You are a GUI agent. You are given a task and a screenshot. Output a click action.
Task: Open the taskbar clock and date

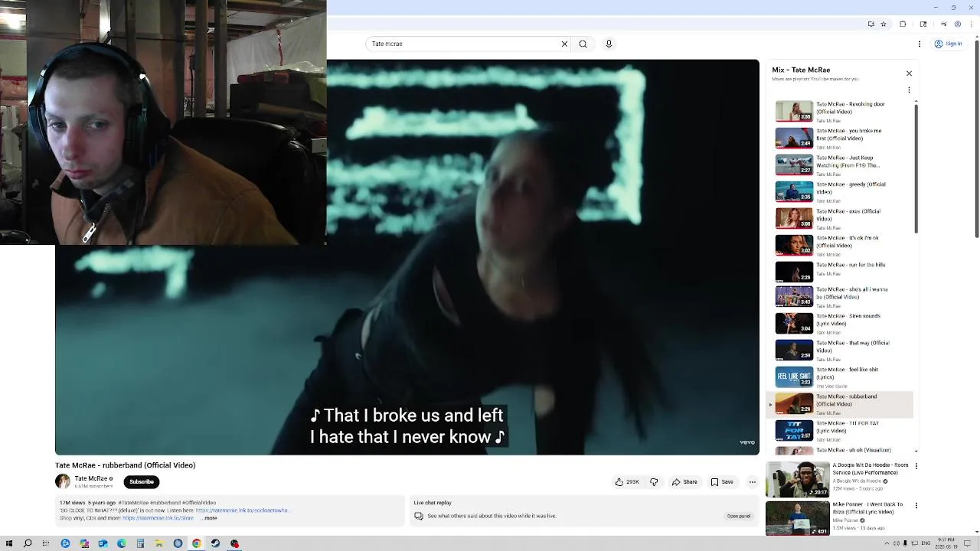click(946, 543)
